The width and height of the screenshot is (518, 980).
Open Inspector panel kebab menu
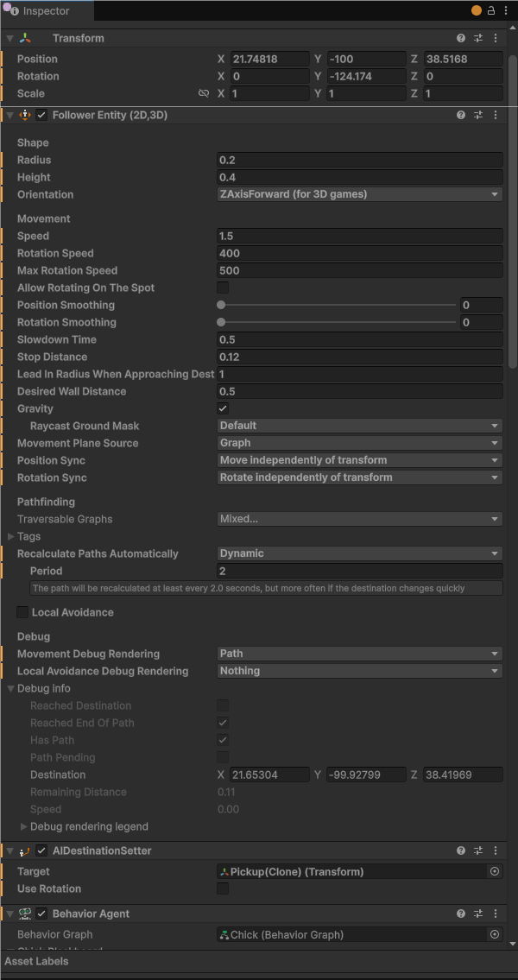point(505,11)
